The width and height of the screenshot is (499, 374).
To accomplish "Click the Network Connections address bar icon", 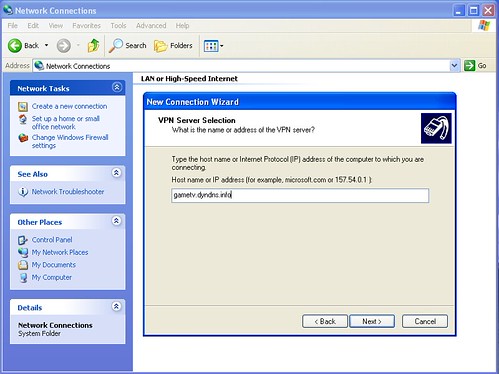I will point(39,66).
